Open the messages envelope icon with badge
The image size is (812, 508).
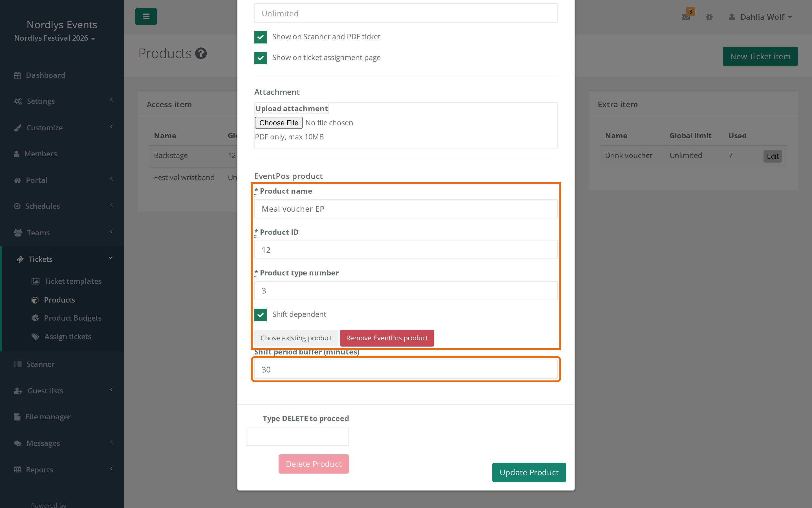686,17
